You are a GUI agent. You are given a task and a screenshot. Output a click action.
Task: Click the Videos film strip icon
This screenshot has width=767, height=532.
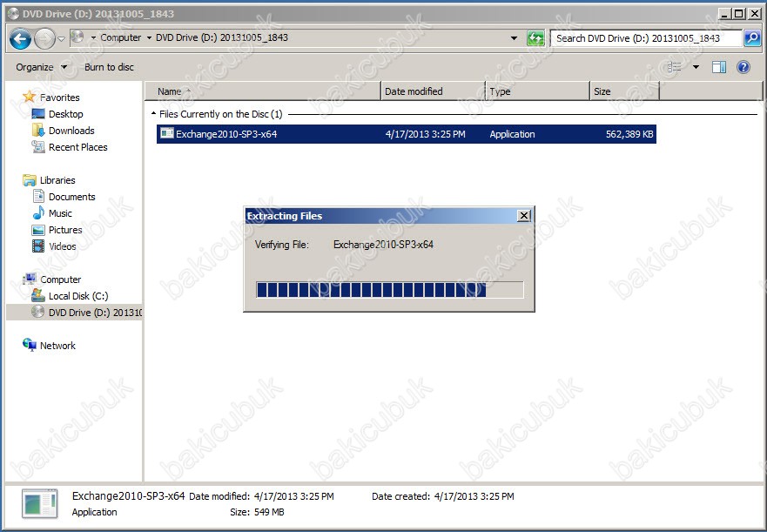coord(38,246)
